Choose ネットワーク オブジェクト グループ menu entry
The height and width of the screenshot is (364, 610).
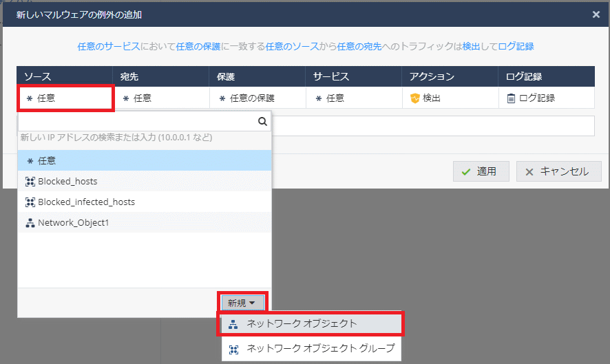(320, 349)
